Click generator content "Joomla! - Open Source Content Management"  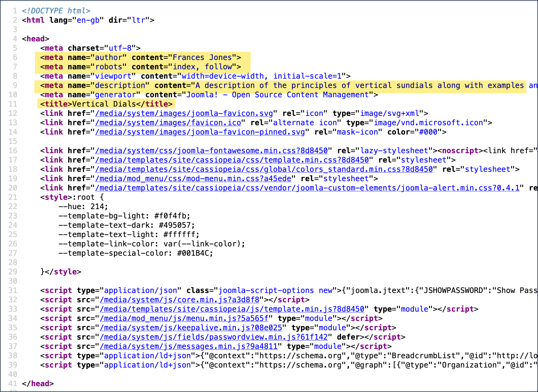277,95
